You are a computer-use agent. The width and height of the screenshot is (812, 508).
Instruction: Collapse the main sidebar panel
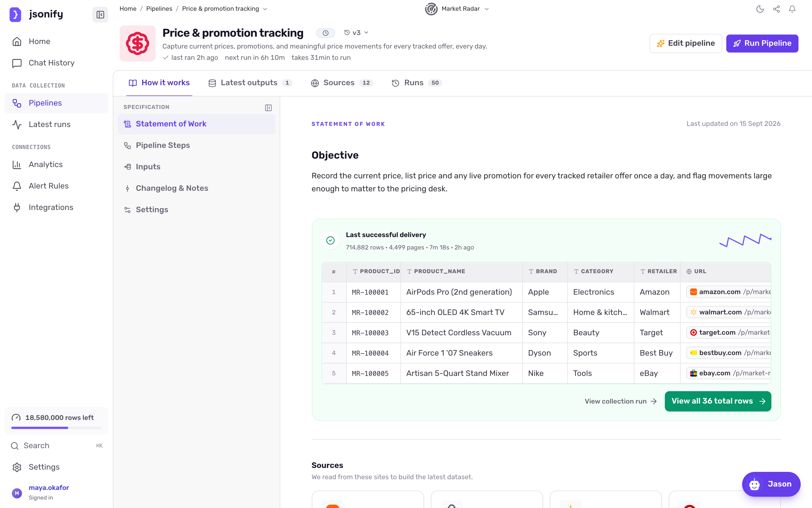pos(100,14)
